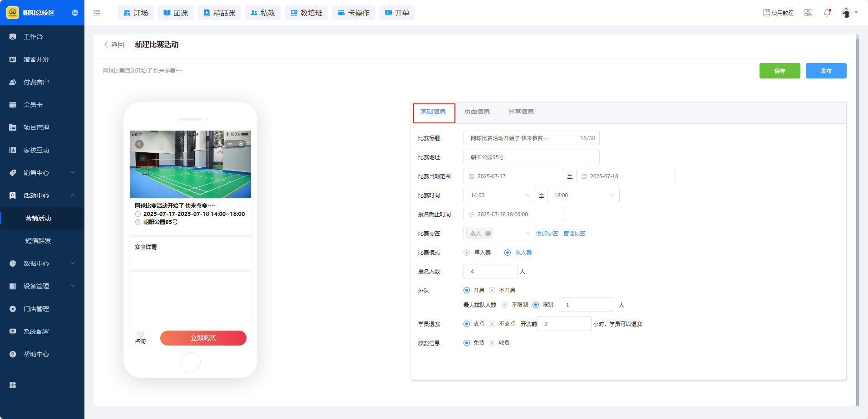The width and height of the screenshot is (868, 419).
Task: Click the 添加标签 link
Action: point(547,234)
